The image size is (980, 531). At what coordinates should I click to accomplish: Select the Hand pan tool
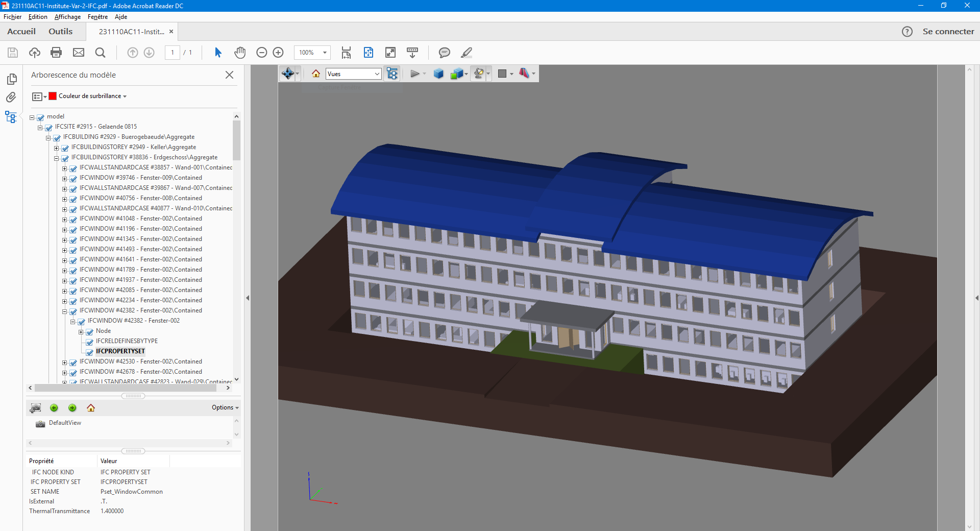(x=240, y=53)
